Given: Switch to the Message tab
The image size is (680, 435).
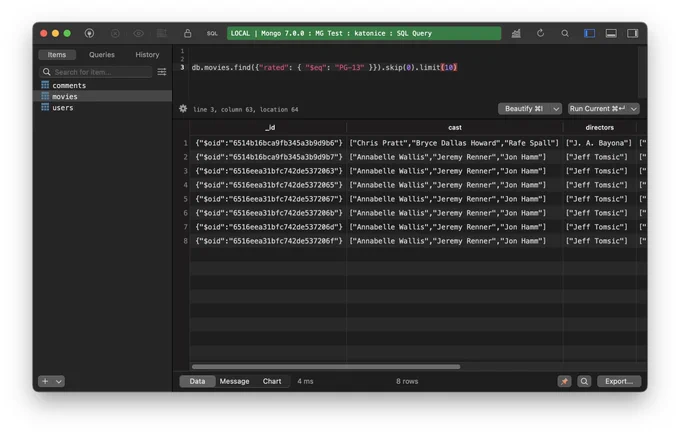Looking at the screenshot, I should pos(234,382).
